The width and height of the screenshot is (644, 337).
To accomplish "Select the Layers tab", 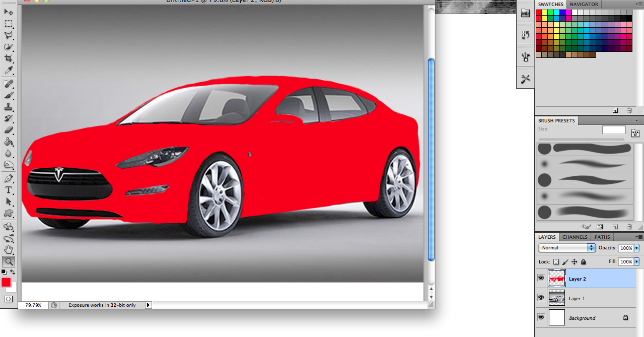I will tap(547, 237).
